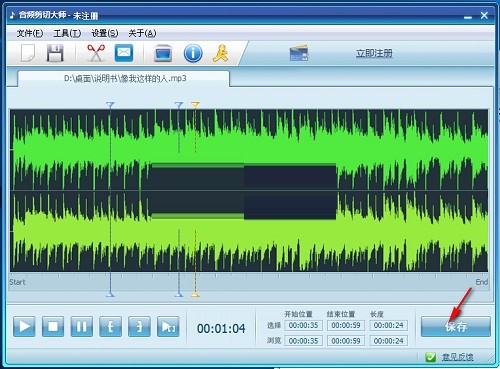The width and height of the screenshot is (500, 369).
Task: Click the 浏览 end position field
Action: coord(346,341)
